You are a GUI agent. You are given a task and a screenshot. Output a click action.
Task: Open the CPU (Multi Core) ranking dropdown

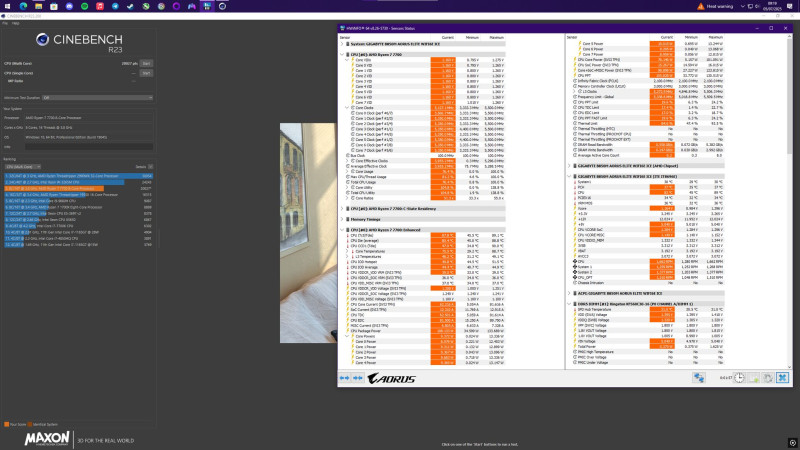pos(22,167)
